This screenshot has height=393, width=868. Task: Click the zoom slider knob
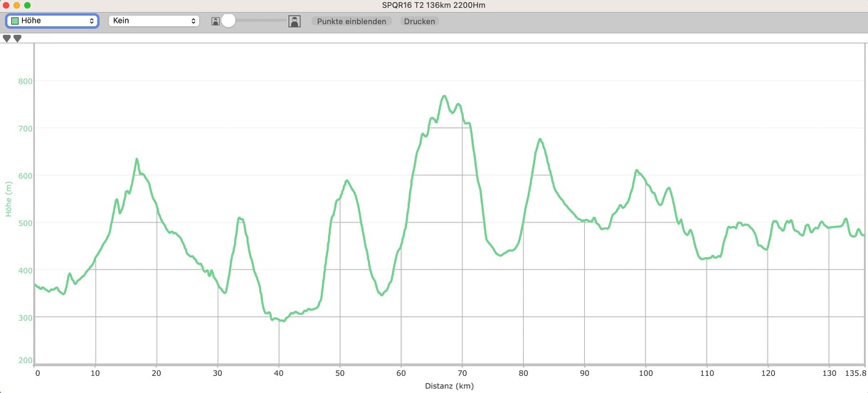[228, 21]
